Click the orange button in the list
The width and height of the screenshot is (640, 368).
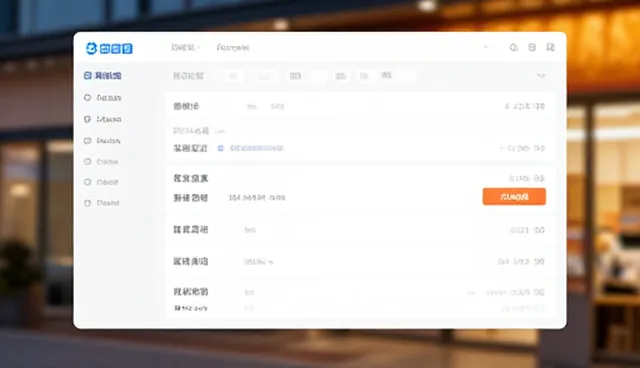pyautogui.click(x=514, y=197)
